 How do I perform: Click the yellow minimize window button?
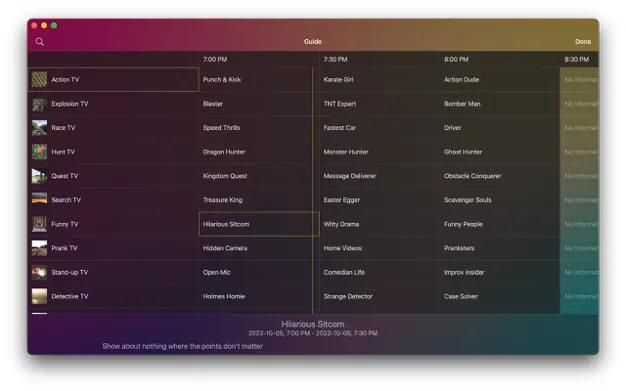tap(44, 26)
